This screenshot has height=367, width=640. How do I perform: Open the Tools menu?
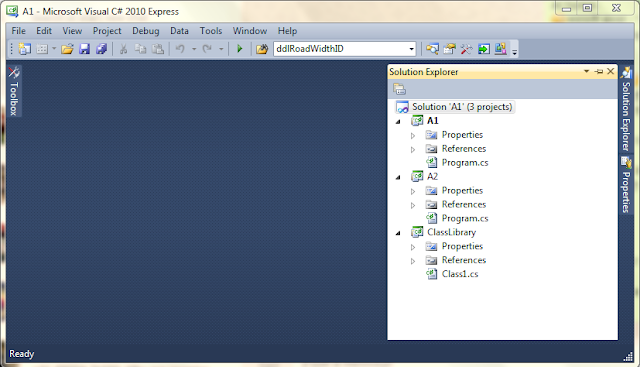(x=211, y=31)
